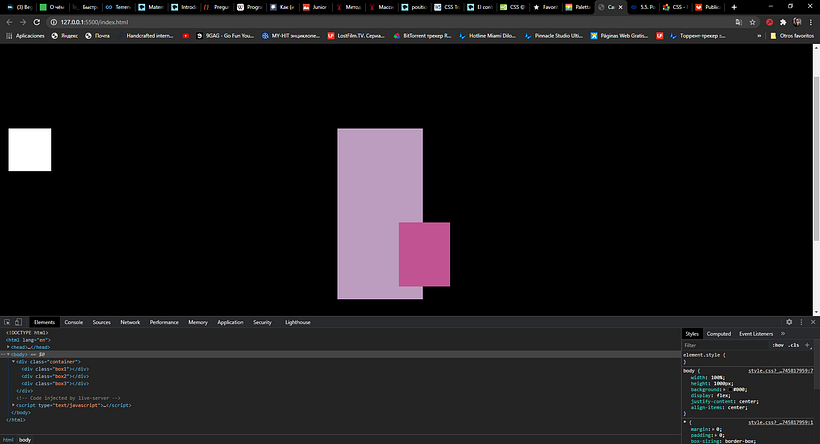Open the Chrome profile avatar

tap(797, 22)
